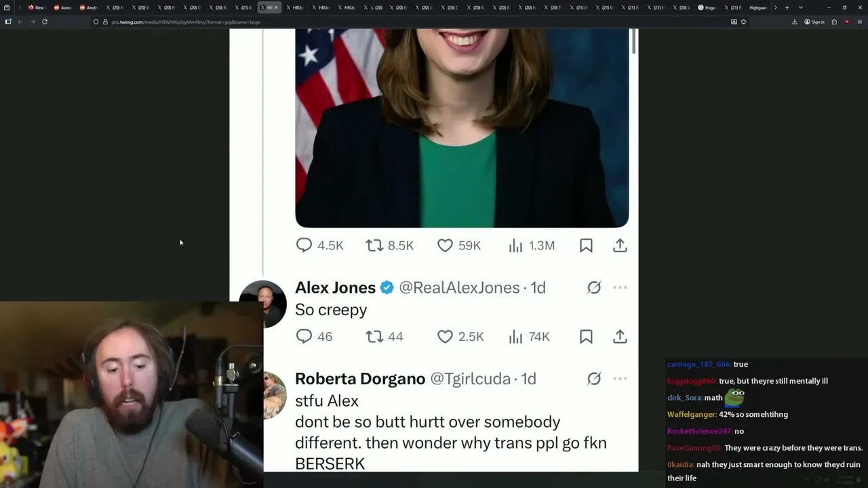Open more options on Alex Jones' tweet
Screen dimensions: 868x488
coord(620,287)
